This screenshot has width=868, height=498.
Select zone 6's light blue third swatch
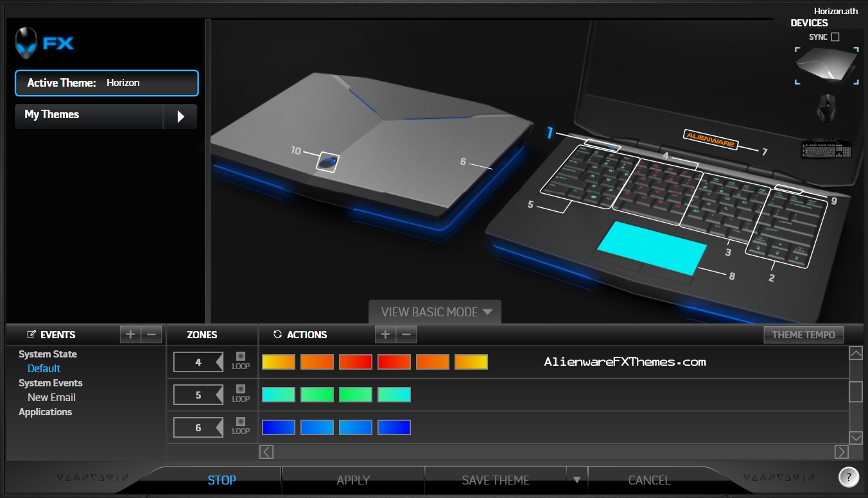click(x=356, y=427)
